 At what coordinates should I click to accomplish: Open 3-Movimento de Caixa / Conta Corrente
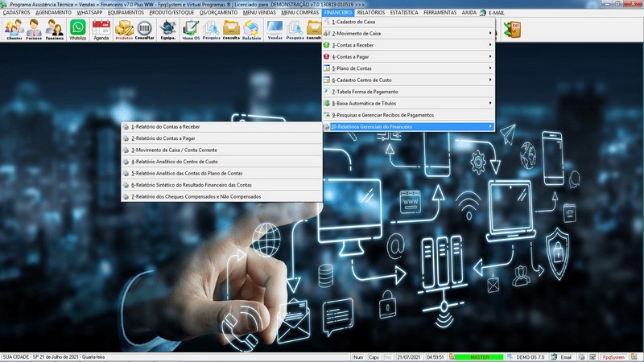pyautogui.click(x=221, y=150)
